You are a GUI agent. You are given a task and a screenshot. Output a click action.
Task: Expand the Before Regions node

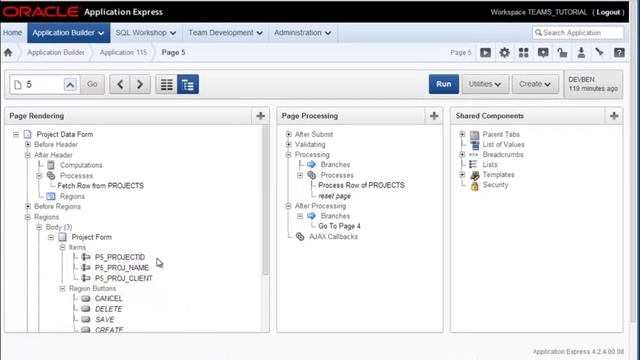pyautogui.click(x=28, y=207)
